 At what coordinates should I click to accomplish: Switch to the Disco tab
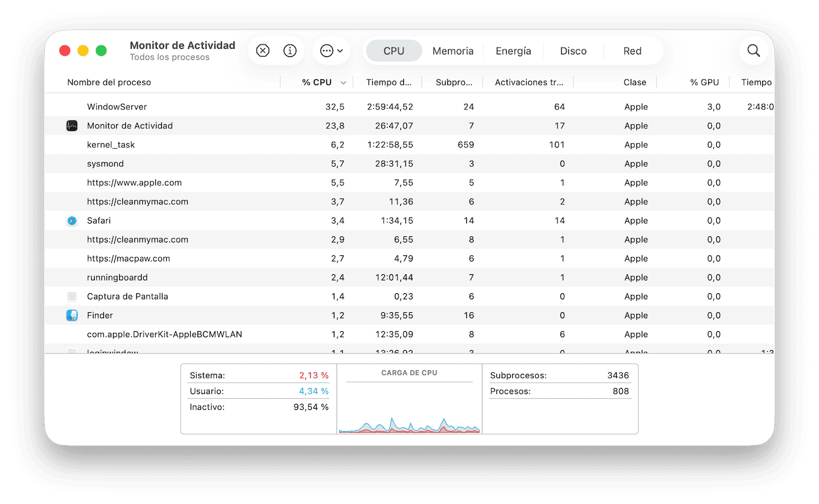573,51
